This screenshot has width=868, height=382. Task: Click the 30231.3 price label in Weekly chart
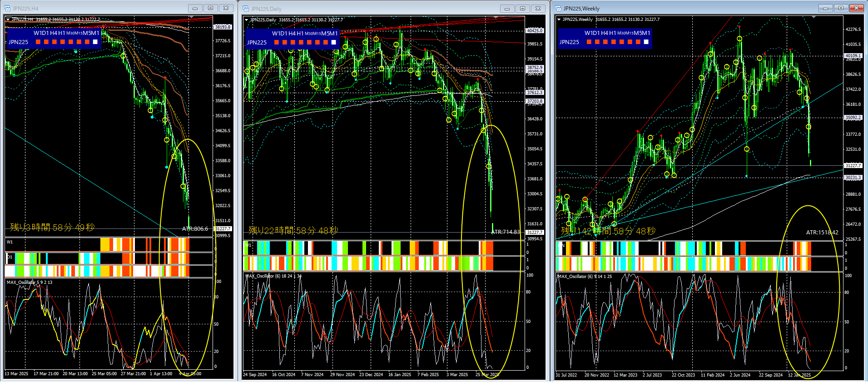[853, 177]
